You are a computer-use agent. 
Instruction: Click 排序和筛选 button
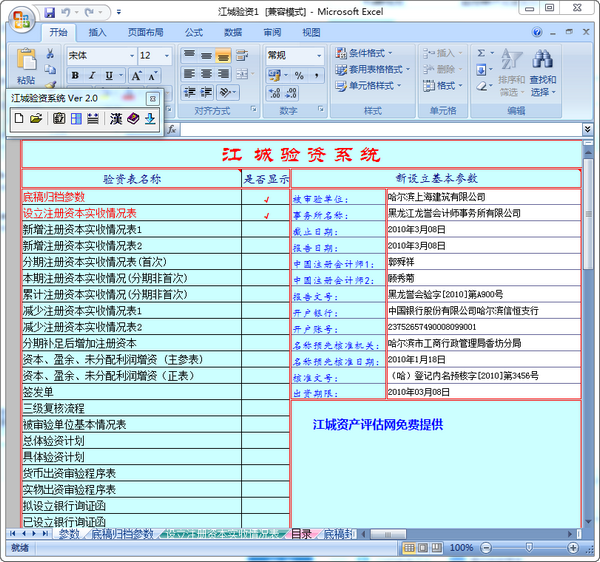coord(511,72)
